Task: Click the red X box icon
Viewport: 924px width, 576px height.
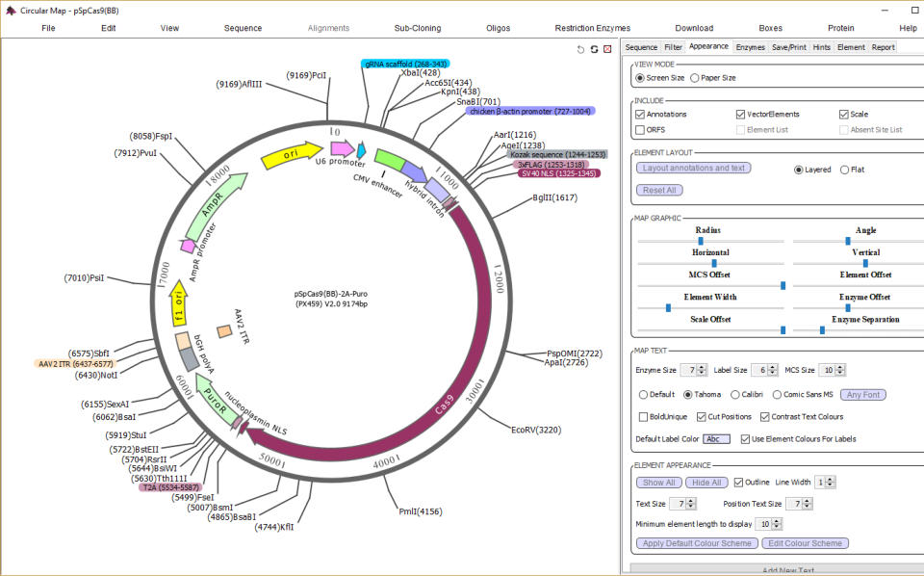Action: pos(607,49)
